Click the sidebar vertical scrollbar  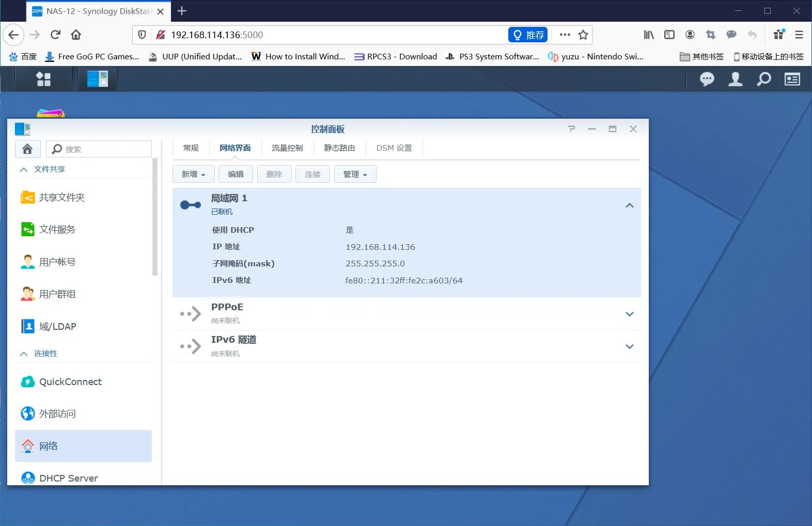click(x=155, y=217)
